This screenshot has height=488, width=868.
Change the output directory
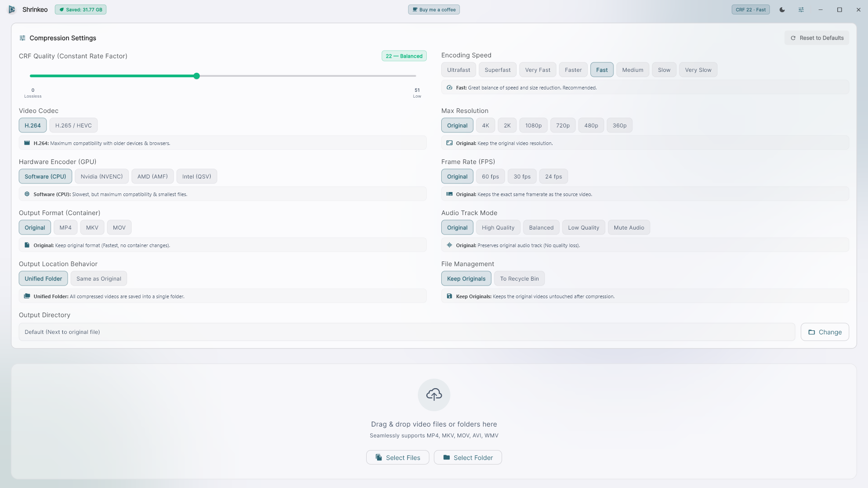pos(825,332)
